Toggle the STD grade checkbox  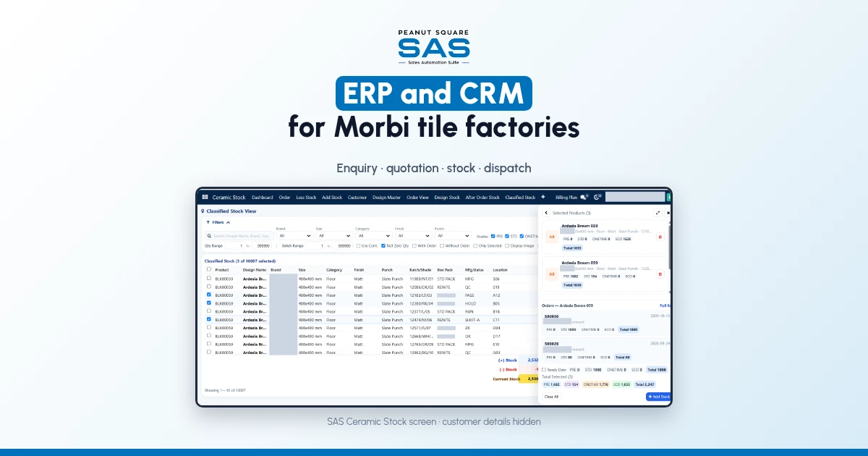508,236
